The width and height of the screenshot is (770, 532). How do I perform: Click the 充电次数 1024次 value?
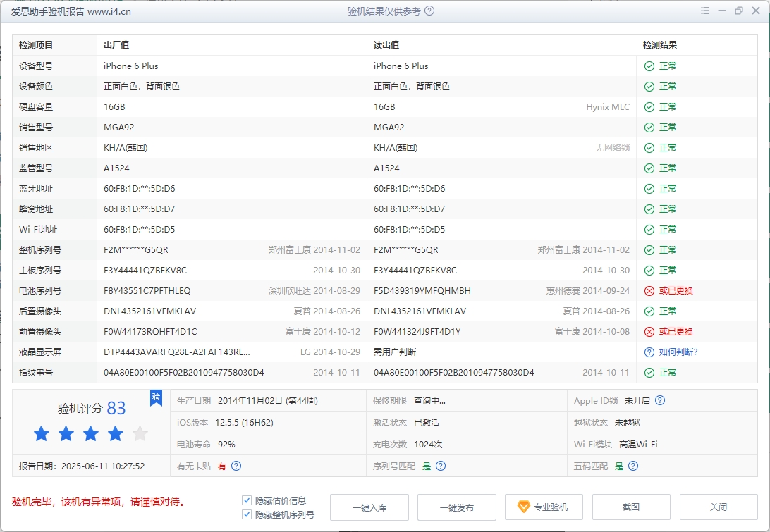click(428, 444)
